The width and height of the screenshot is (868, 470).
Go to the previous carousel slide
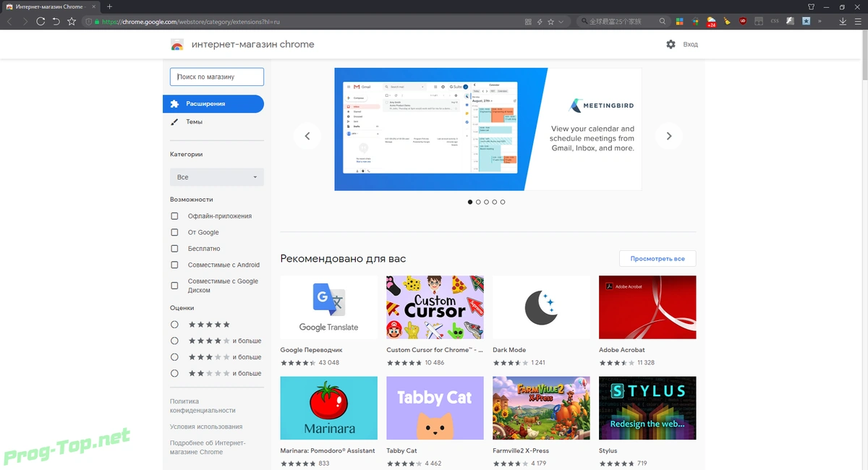click(307, 136)
